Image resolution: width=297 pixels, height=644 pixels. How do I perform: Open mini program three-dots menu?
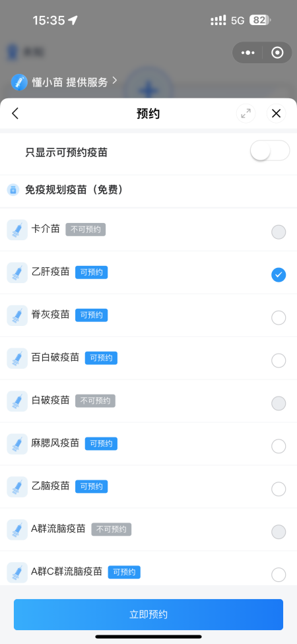click(x=247, y=53)
